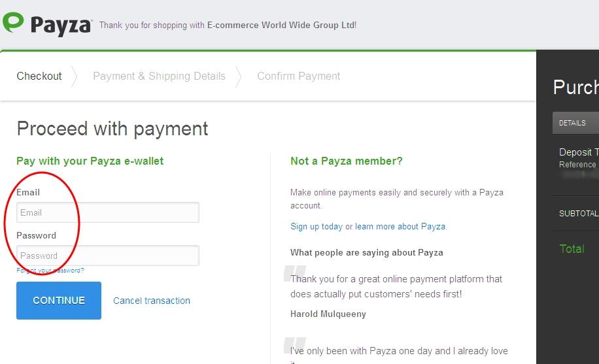Select the DETAILS tab in purchase panel

[575, 123]
